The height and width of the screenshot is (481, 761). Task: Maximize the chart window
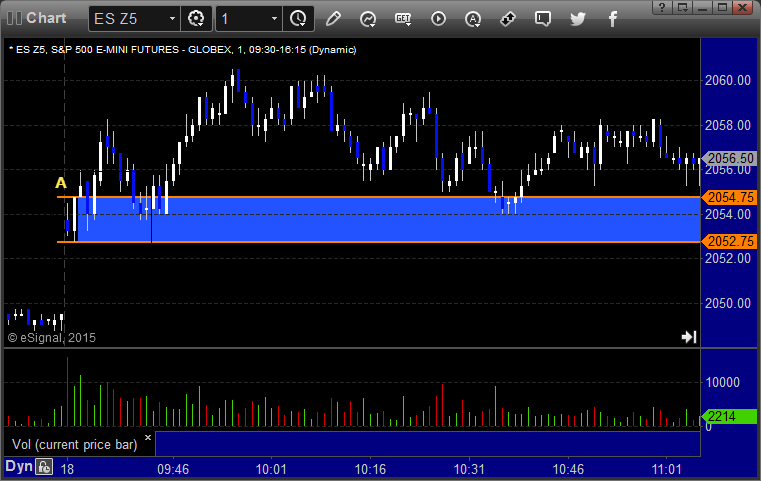point(722,7)
